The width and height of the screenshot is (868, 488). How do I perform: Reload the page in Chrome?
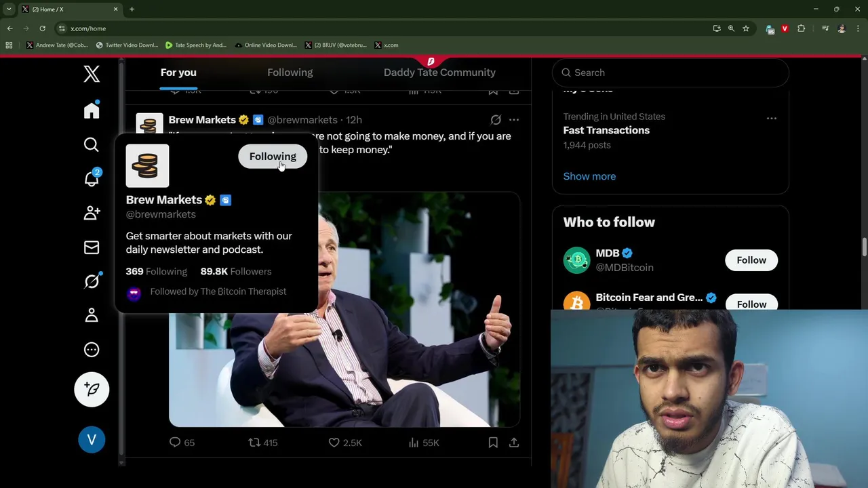[x=42, y=28]
